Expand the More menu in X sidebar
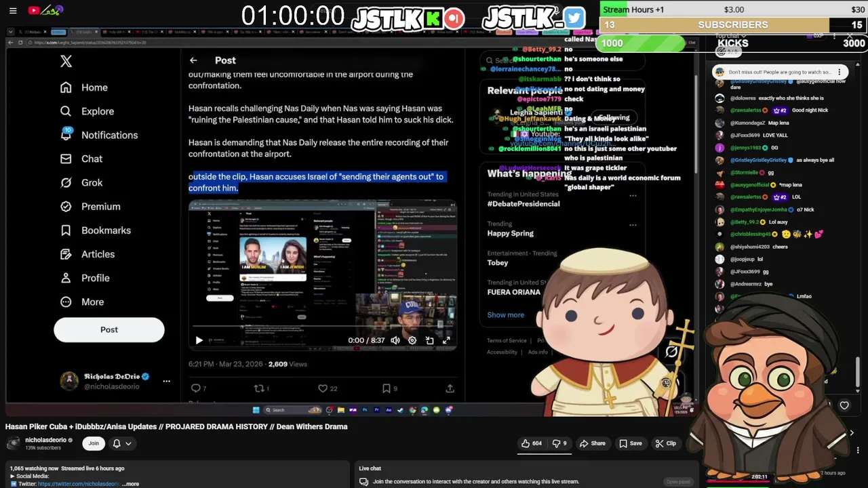 click(82, 302)
